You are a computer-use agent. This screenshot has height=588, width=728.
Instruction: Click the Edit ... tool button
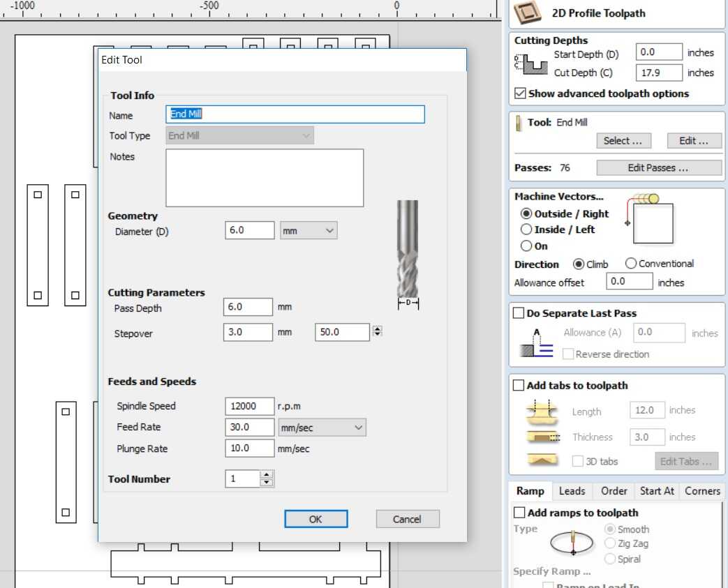tap(694, 141)
